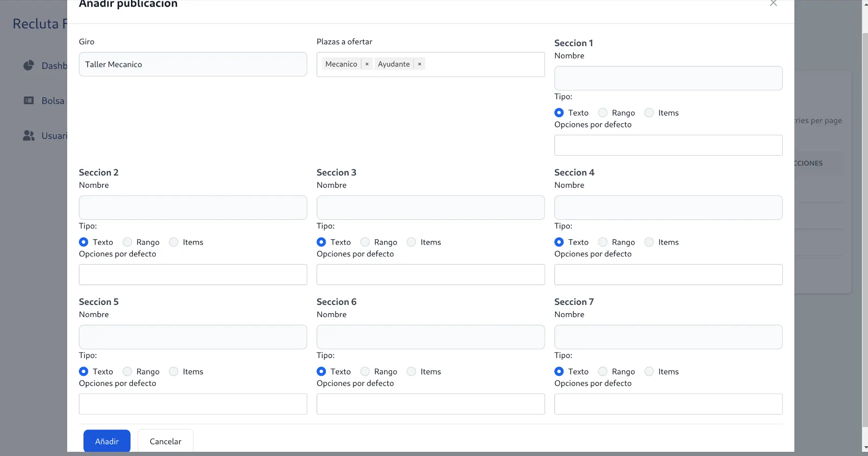
Task: Select Items type for Seccion 6
Action: (411, 372)
